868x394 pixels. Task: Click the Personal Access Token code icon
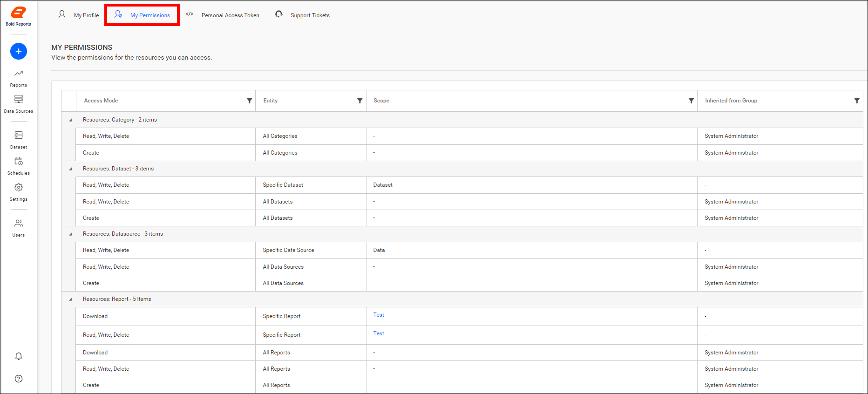(x=190, y=14)
